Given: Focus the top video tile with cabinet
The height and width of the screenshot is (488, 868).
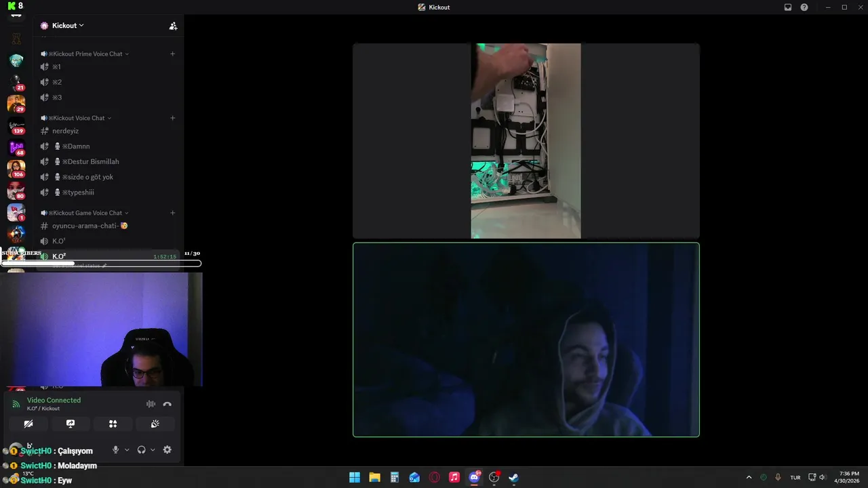Looking at the screenshot, I should coord(526,141).
